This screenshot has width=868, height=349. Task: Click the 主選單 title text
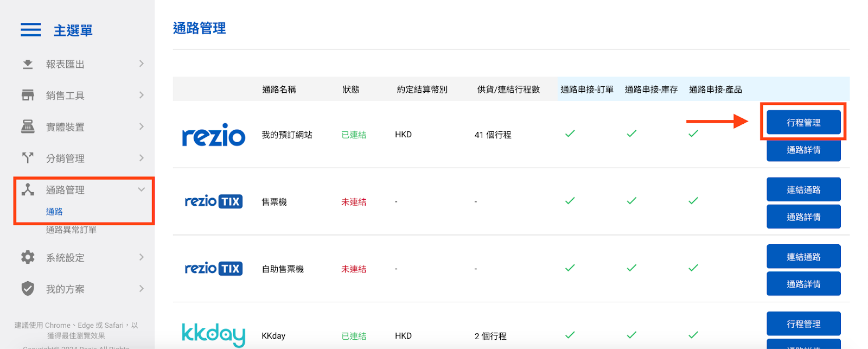coord(73,30)
